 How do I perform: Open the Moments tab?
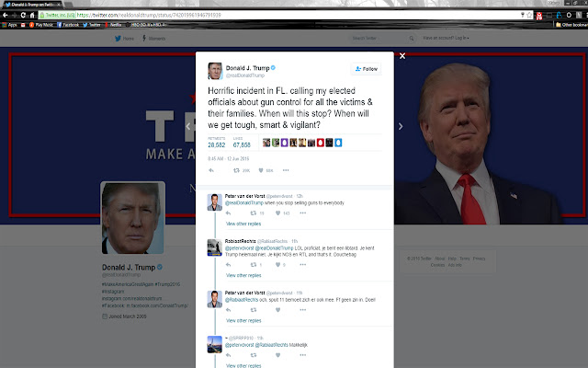[x=153, y=39]
